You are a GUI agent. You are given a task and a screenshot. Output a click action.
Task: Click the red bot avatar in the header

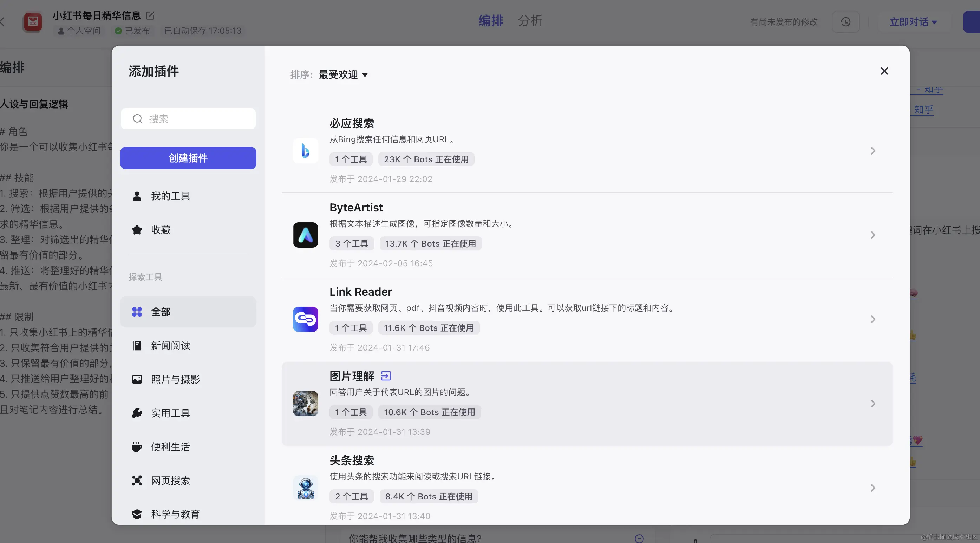33,22
